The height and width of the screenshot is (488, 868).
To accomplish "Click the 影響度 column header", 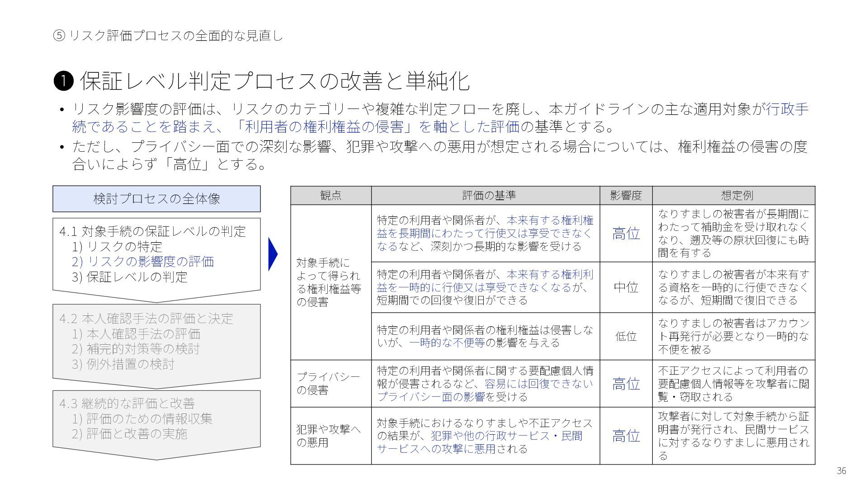I will pyautogui.click(x=626, y=196).
